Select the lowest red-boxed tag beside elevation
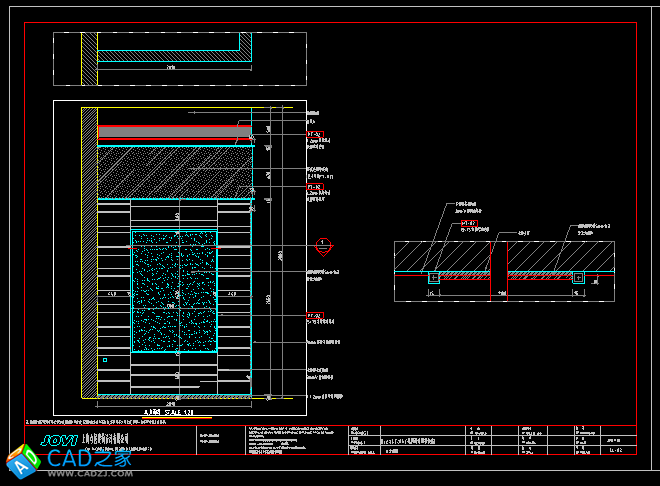This screenshot has height=486, width=660. point(313,316)
